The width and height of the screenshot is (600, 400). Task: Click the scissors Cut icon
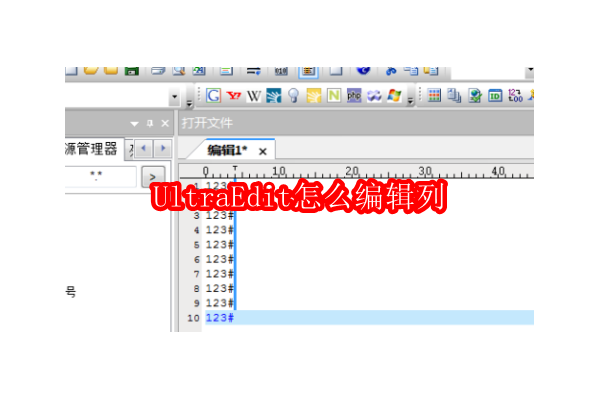391,71
